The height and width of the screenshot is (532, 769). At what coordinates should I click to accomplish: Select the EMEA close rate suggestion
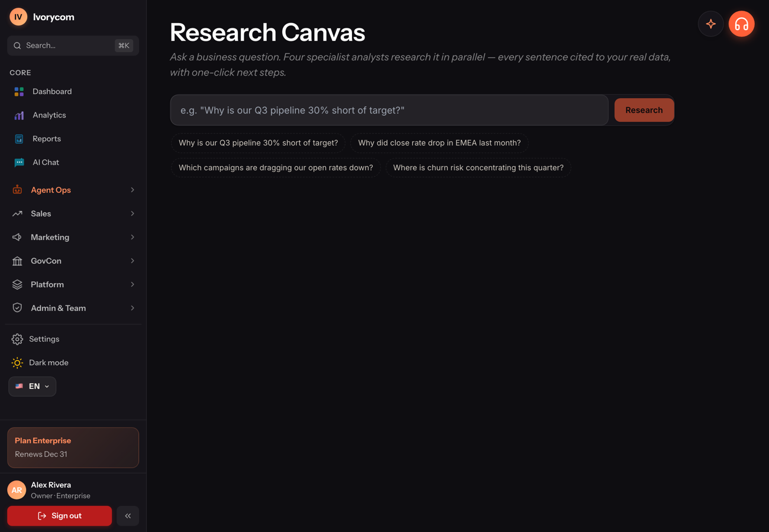[x=440, y=143]
